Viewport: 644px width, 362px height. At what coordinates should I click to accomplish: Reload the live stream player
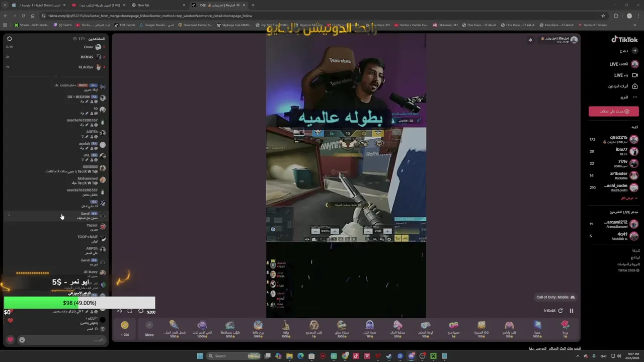coord(560,311)
